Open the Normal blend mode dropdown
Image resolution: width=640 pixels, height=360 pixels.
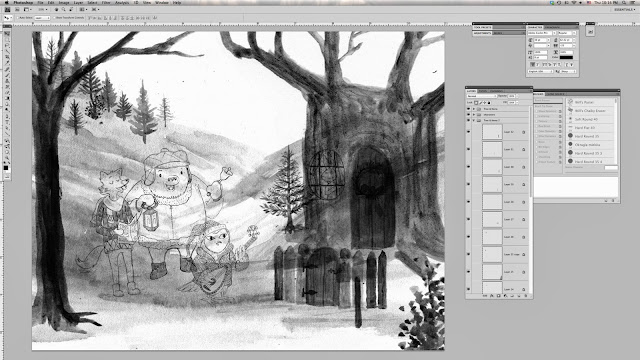pyautogui.click(x=482, y=96)
